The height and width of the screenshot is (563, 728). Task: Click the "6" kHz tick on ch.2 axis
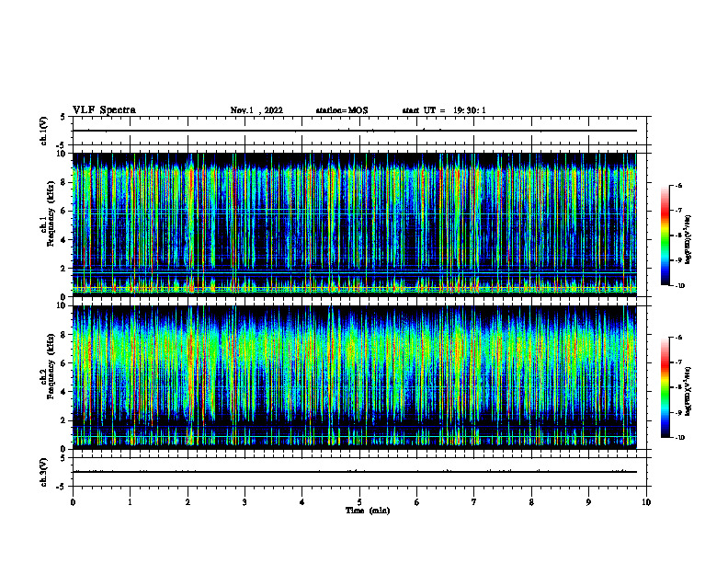coord(63,363)
